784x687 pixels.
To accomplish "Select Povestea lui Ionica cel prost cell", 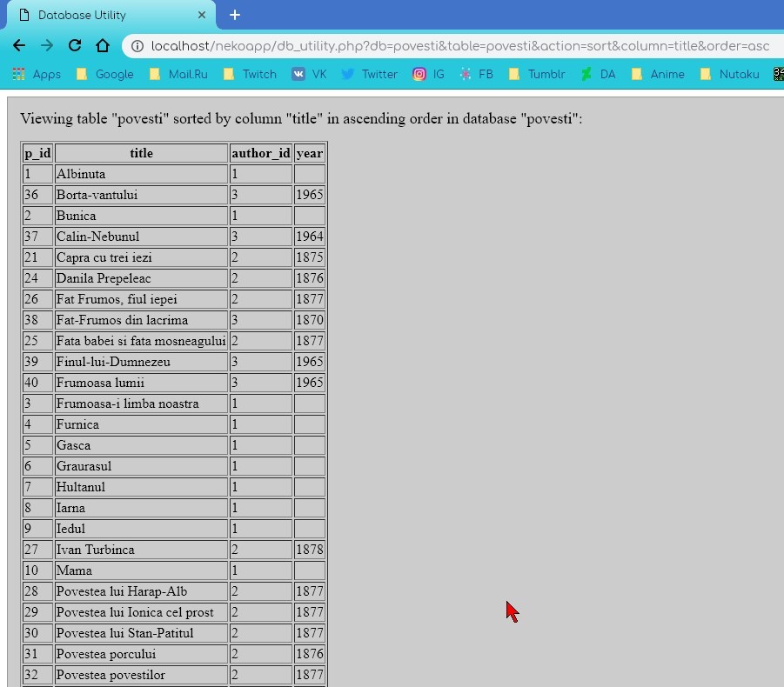I will [x=141, y=612].
